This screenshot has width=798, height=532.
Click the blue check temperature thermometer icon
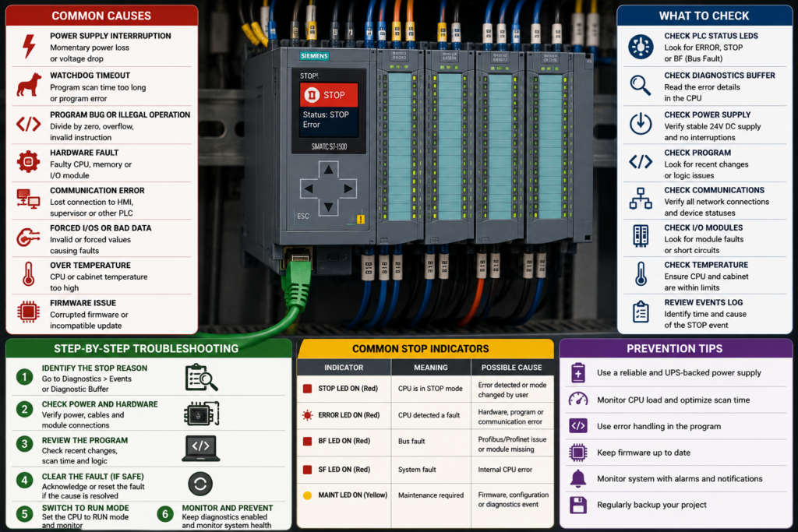pyautogui.click(x=641, y=273)
